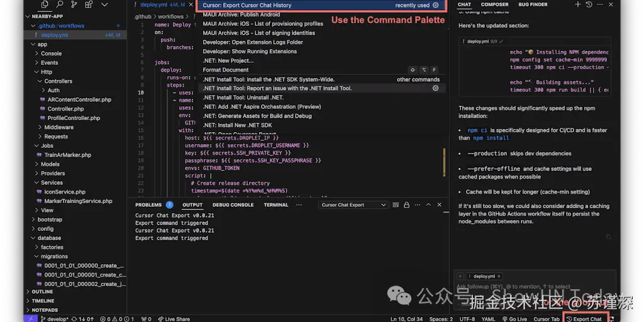Screen dimensions: 644x322
Task: Open panel more actions ellipsis near lock
Action: (x=418, y=205)
